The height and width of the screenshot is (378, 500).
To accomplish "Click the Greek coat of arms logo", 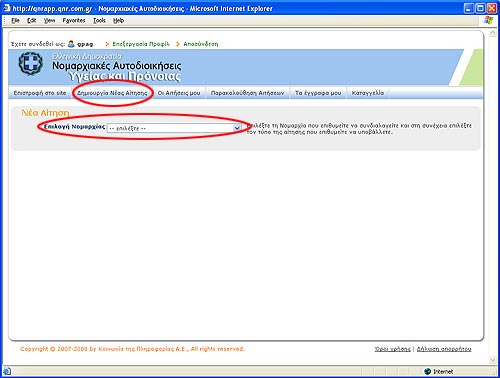I will (31, 64).
